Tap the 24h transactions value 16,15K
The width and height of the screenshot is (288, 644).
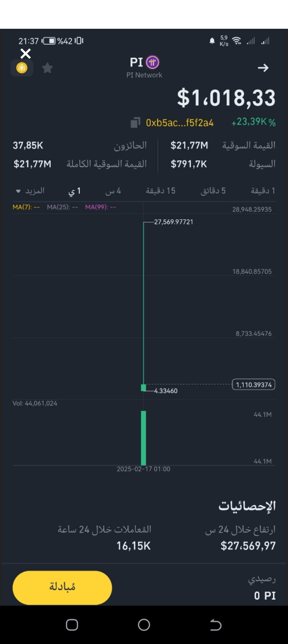[134, 546]
